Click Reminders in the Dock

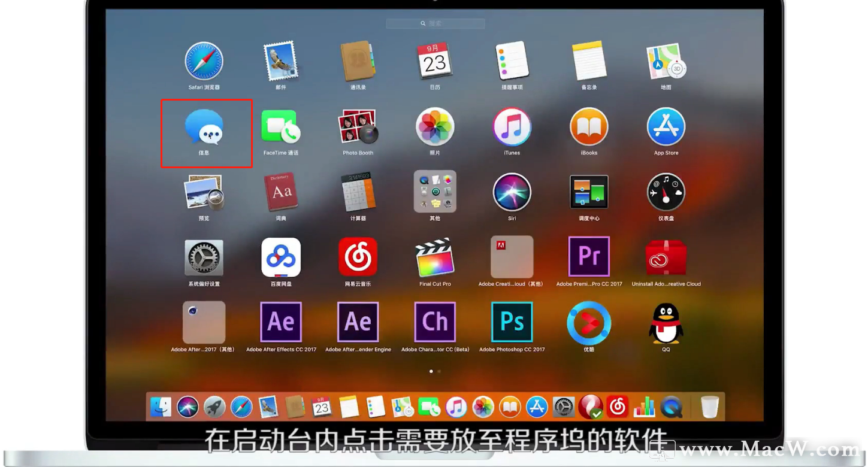point(376,407)
